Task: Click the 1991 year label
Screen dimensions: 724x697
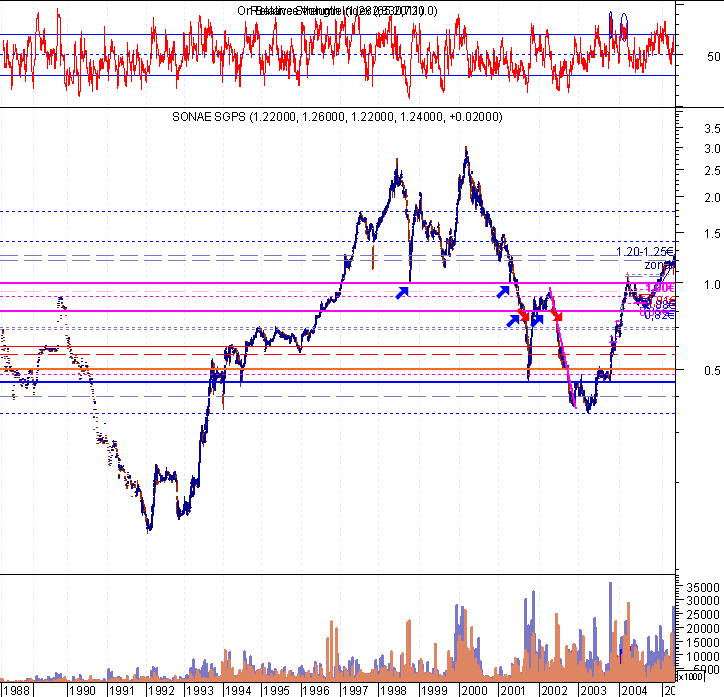Action: pos(121,691)
